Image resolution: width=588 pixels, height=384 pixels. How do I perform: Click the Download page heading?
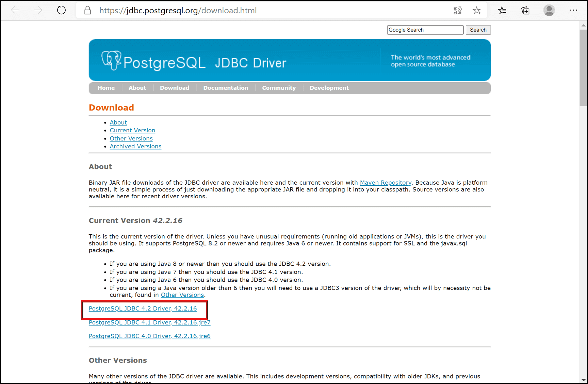click(x=111, y=107)
